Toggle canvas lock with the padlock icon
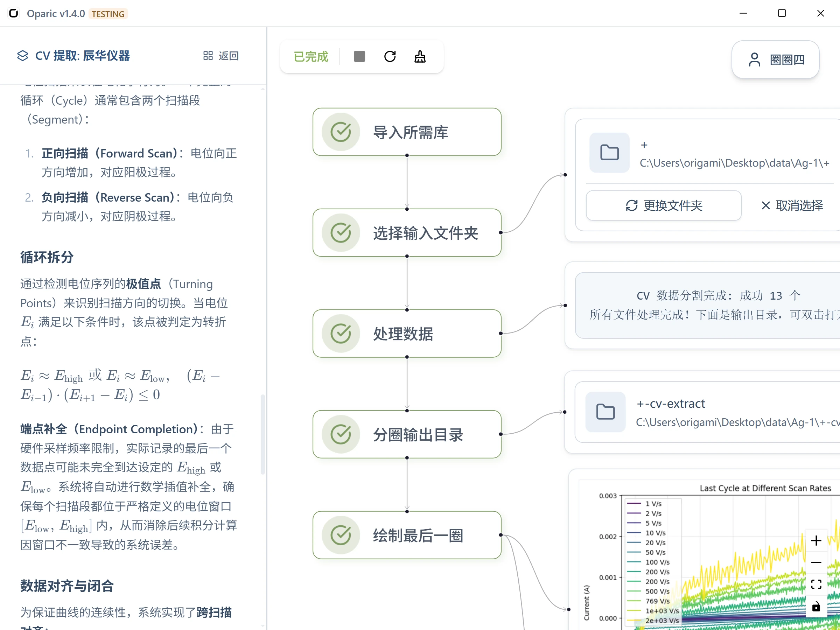Image resolution: width=840 pixels, height=630 pixels. 816,607
